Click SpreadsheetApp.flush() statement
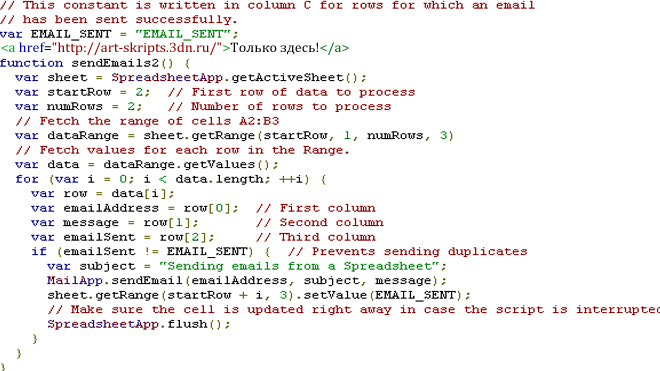 (139, 324)
